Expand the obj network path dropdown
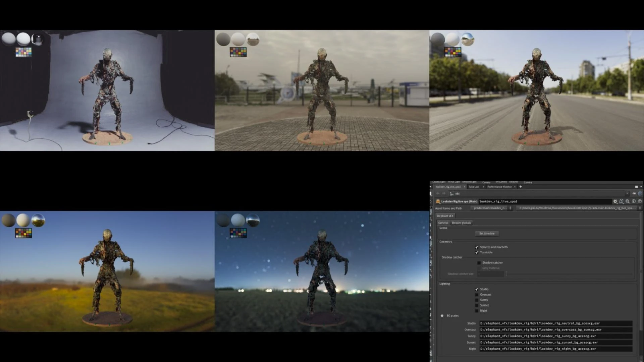644x362 pixels. click(627, 193)
